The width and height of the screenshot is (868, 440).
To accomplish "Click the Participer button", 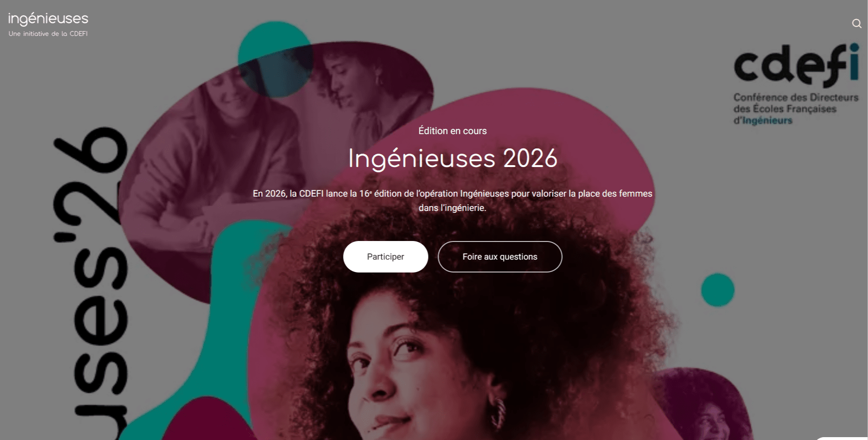I will coord(386,257).
